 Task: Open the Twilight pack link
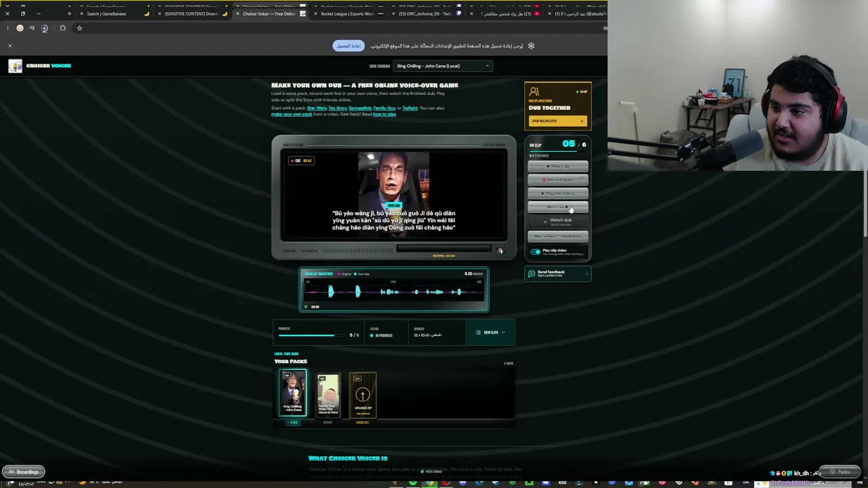[x=410, y=108]
